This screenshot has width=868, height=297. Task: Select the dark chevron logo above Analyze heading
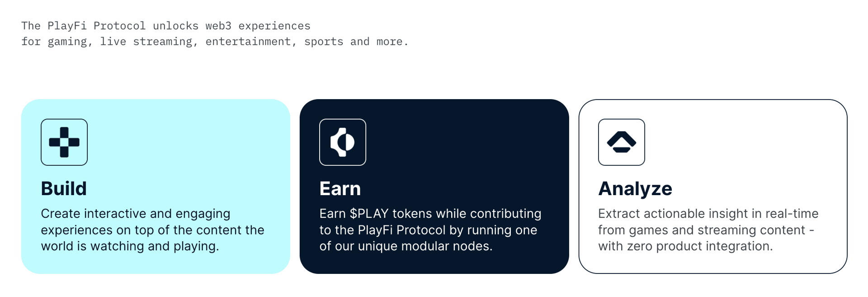pos(621,142)
